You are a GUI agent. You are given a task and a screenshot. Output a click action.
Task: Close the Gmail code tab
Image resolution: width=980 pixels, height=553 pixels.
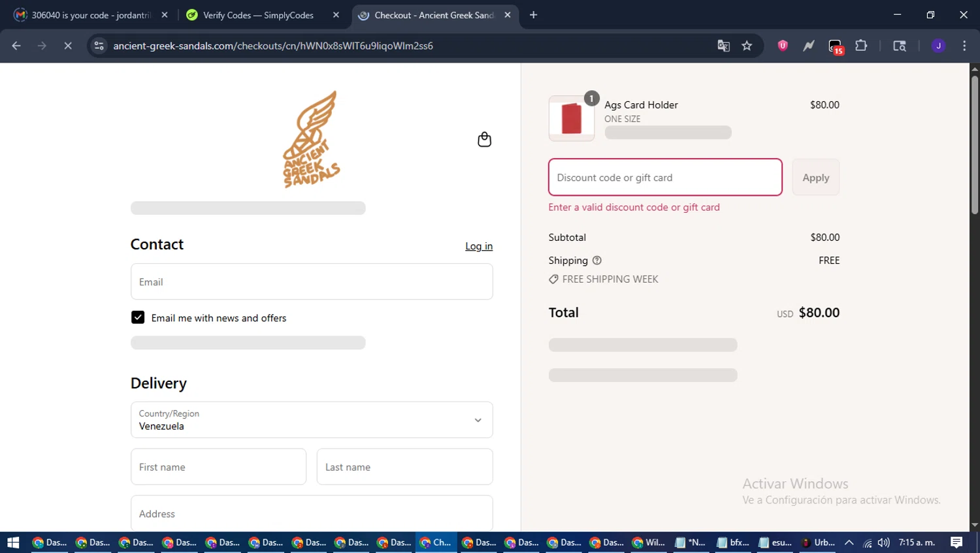point(165,15)
